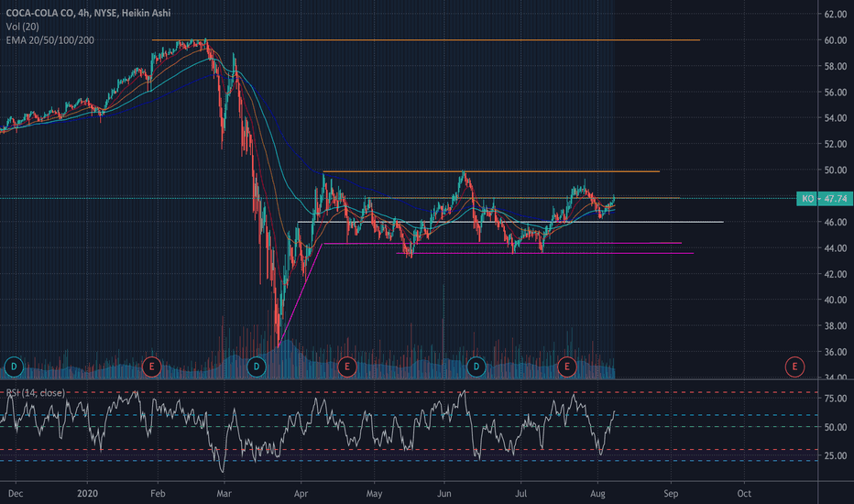Click the Jun label on time axis
This screenshot has width=854, height=504.
click(444, 494)
